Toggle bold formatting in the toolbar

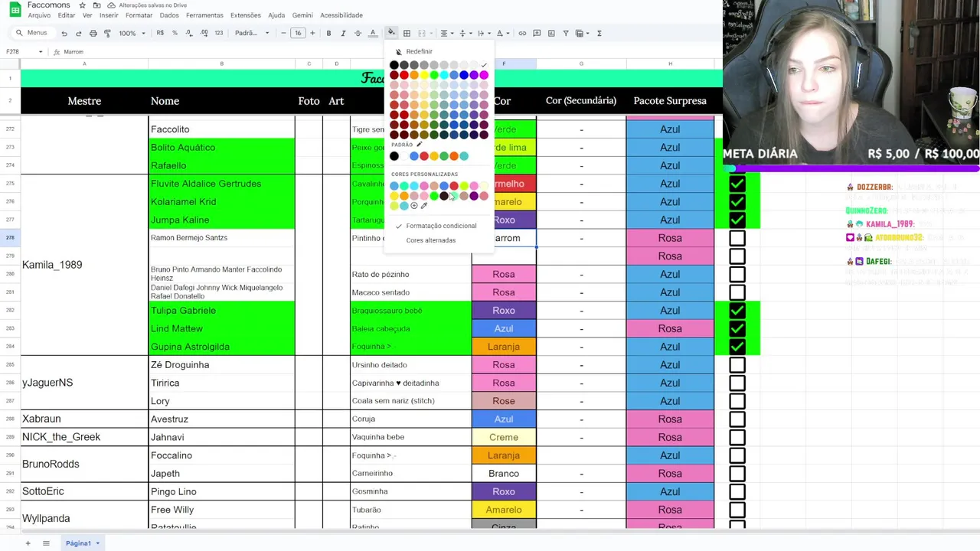click(x=328, y=33)
